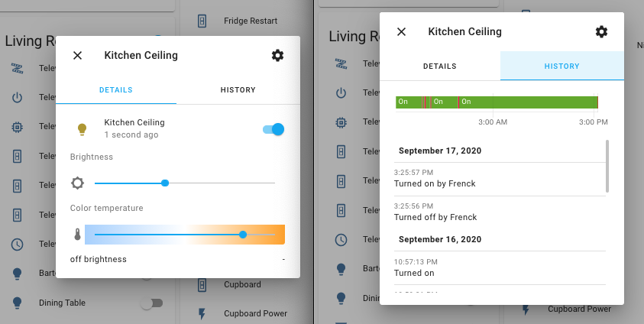The width and height of the screenshot is (644, 324).
Task: Click the history log scrollbar
Action: tap(607, 166)
